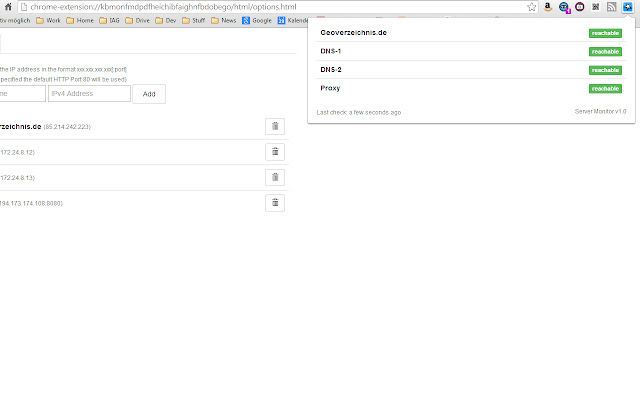Screen dimensions: 640x400
Task: Bookmark this page with the star icon
Action: tap(531, 7)
